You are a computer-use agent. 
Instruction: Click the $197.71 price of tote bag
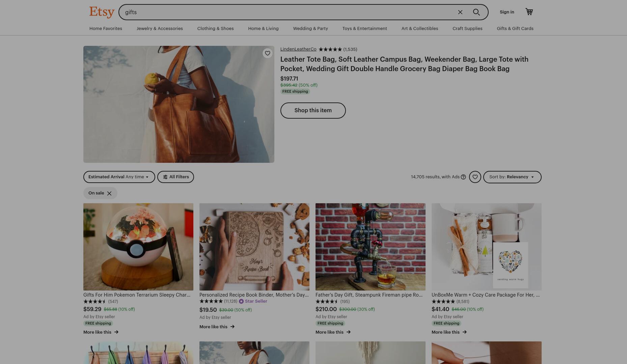pos(289,79)
